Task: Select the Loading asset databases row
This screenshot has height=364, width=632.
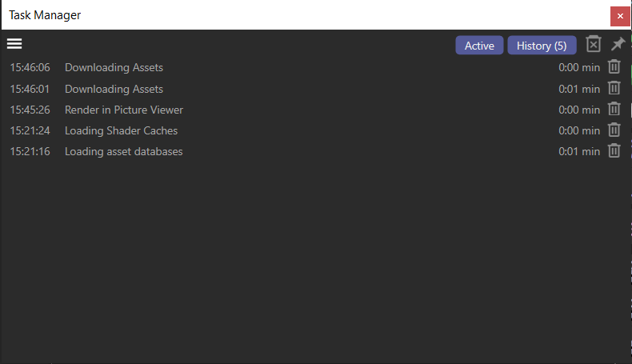Action: pyautogui.click(x=123, y=151)
